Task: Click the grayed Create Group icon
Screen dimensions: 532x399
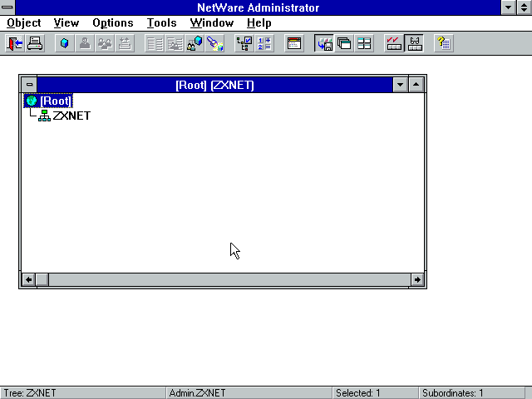Action: coord(105,43)
